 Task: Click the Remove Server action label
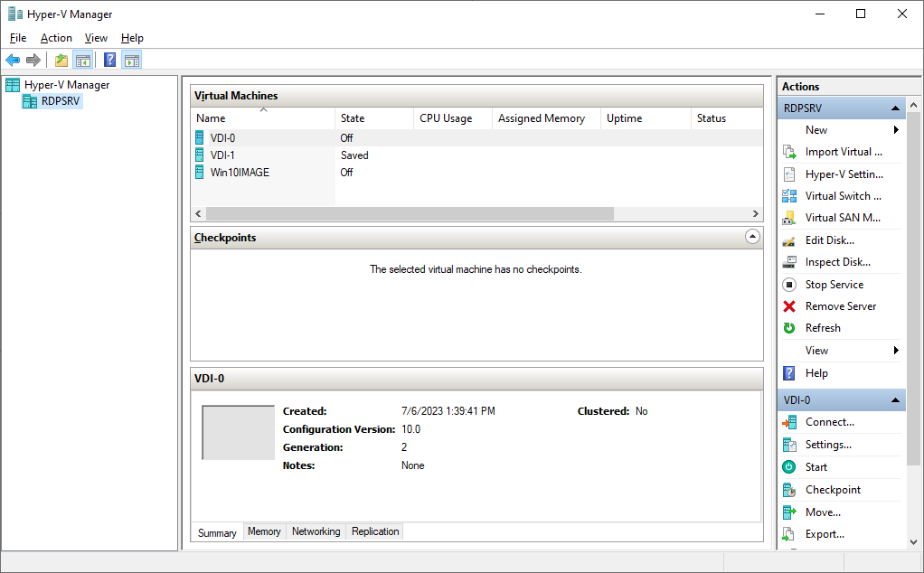(x=841, y=306)
